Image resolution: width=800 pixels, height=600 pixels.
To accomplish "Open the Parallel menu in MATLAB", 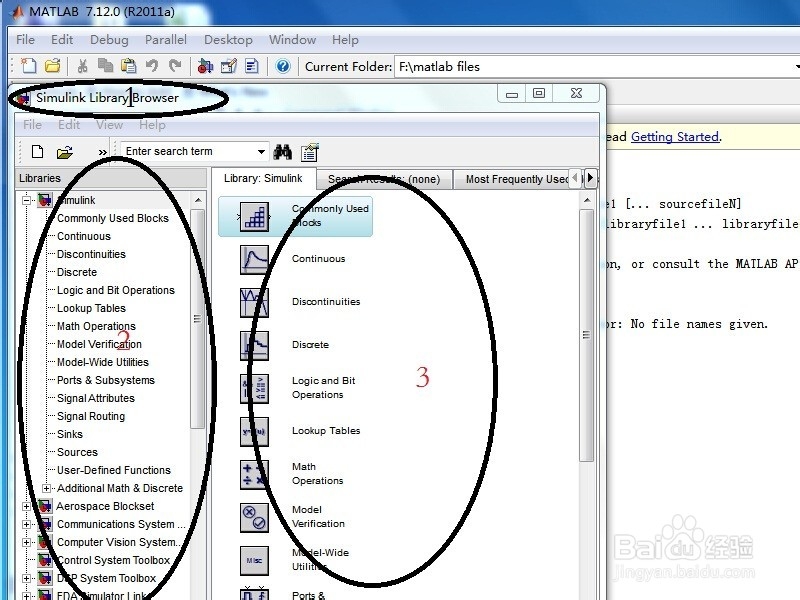I will 166,40.
